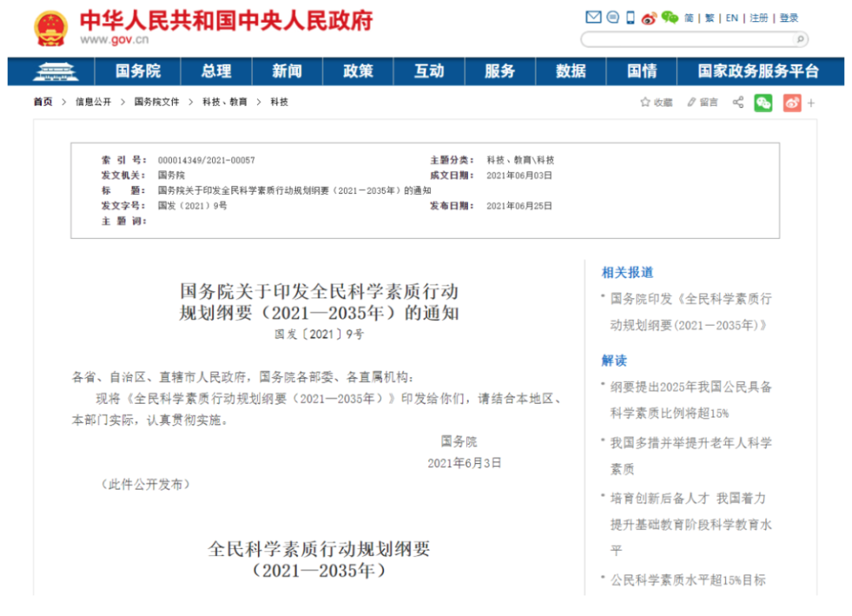852x616 pixels.
Task: Click the share icon beside 留言
Action: [x=738, y=102]
